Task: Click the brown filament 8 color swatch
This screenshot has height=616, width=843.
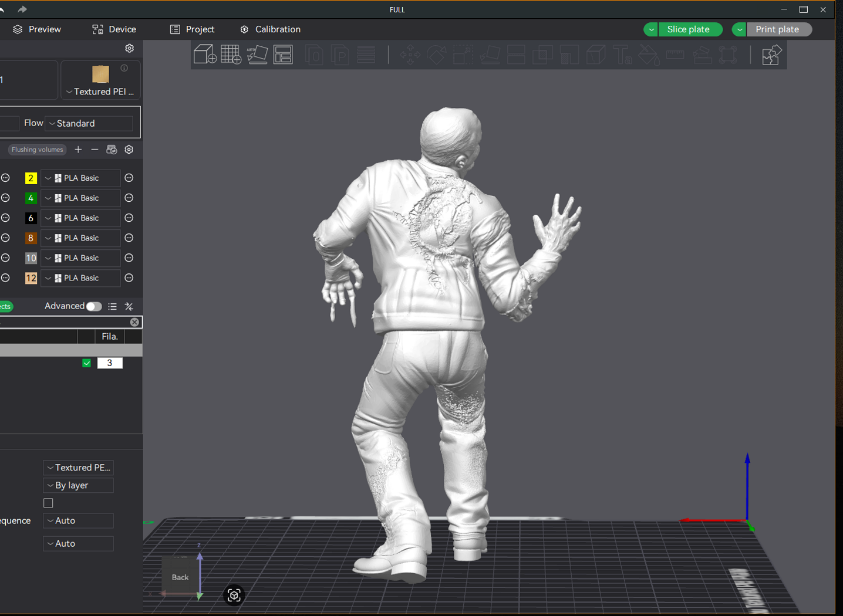Action: tap(31, 238)
